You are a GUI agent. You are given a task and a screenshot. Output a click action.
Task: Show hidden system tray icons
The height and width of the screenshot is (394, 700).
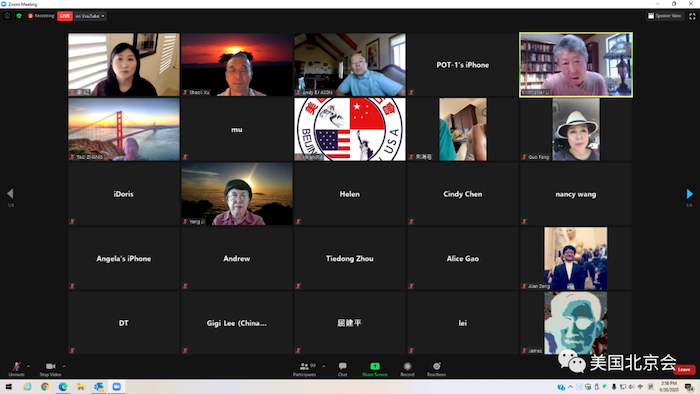571,387
